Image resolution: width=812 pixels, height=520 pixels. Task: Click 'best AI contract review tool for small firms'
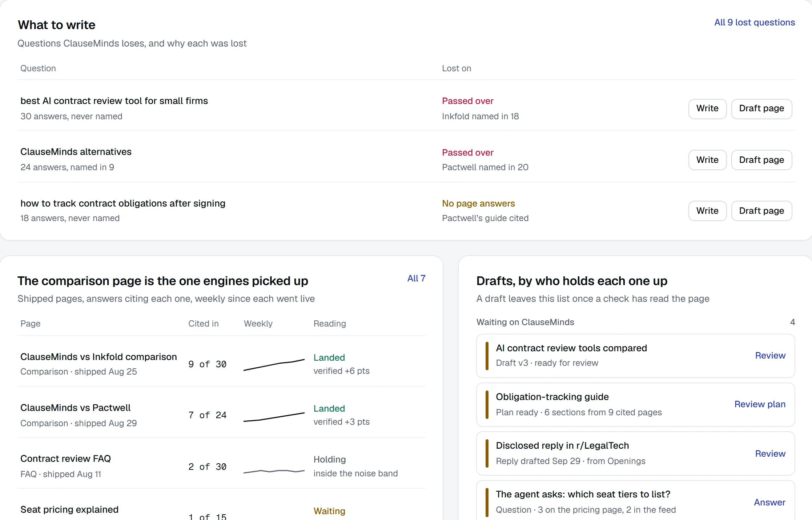pyautogui.click(x=114, y=101)
